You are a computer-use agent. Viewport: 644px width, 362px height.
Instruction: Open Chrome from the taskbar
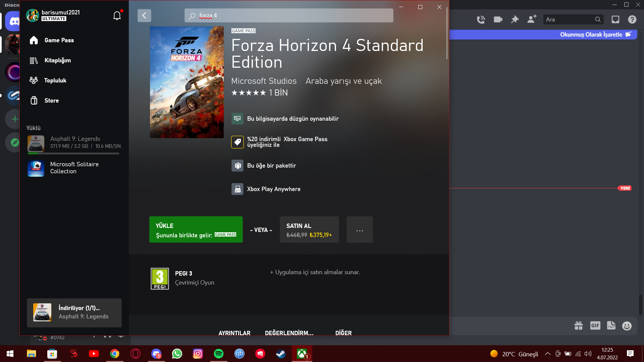coord(115,354)
